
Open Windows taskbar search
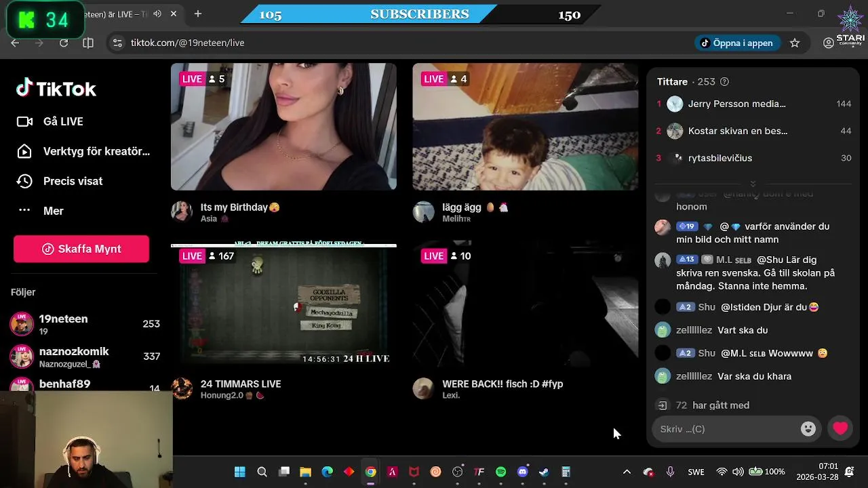(x=262, y=472)
